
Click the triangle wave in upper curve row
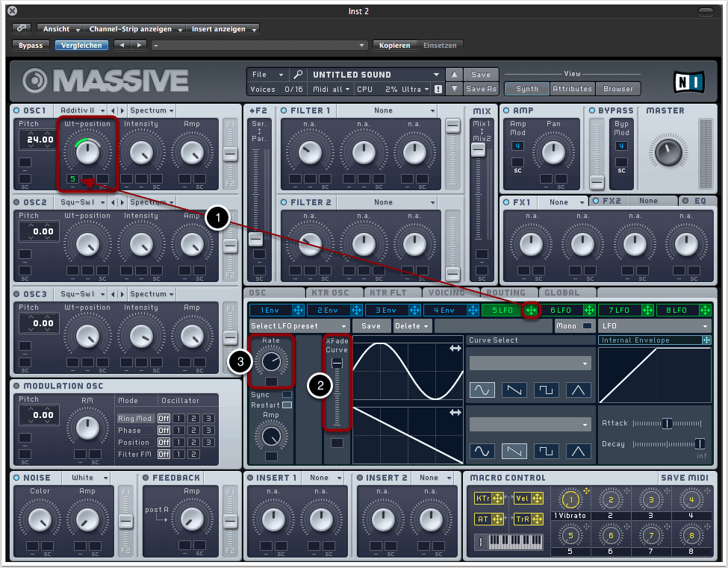pos(578,389)
